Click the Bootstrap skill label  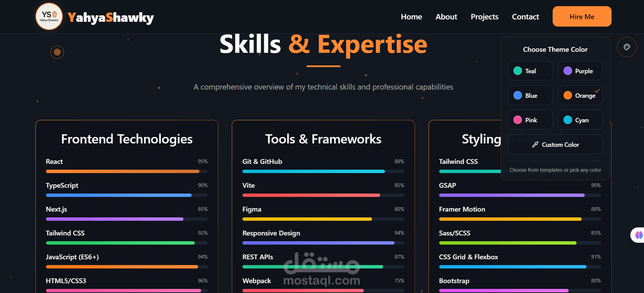[454, 281]
